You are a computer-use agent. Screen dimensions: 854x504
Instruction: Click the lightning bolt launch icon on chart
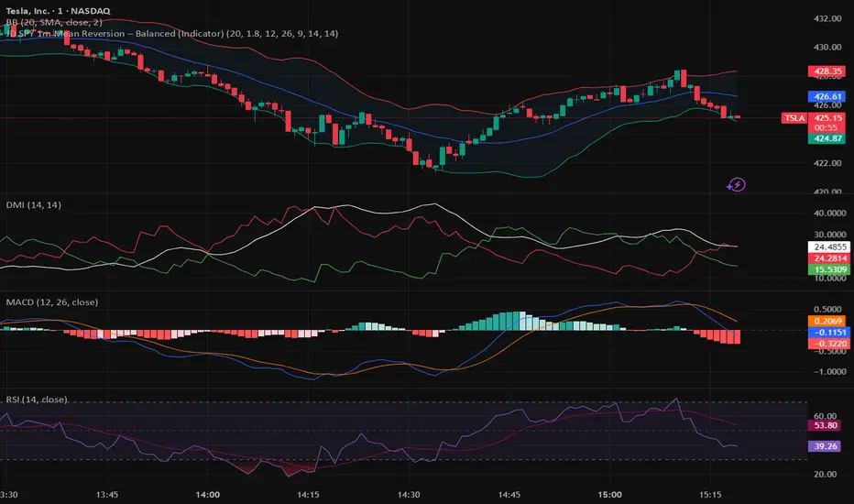tap(737, 185)
